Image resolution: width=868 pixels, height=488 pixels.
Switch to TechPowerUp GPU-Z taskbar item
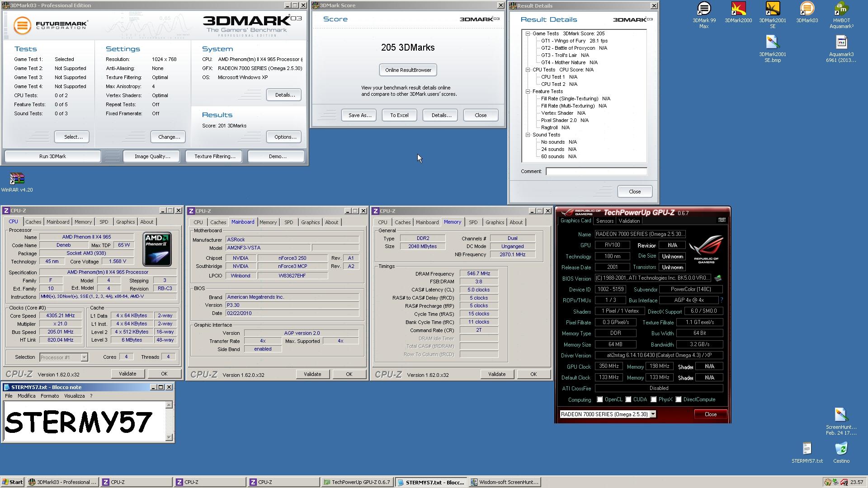tap(357, 482)
